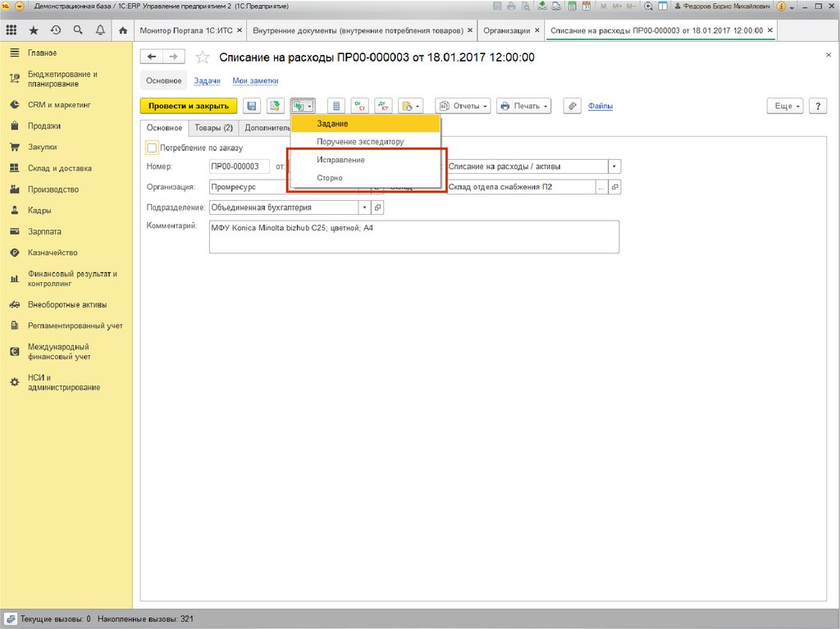Open the Отчеты dropdown button
The image size is (840, 629).
point(463,106)
